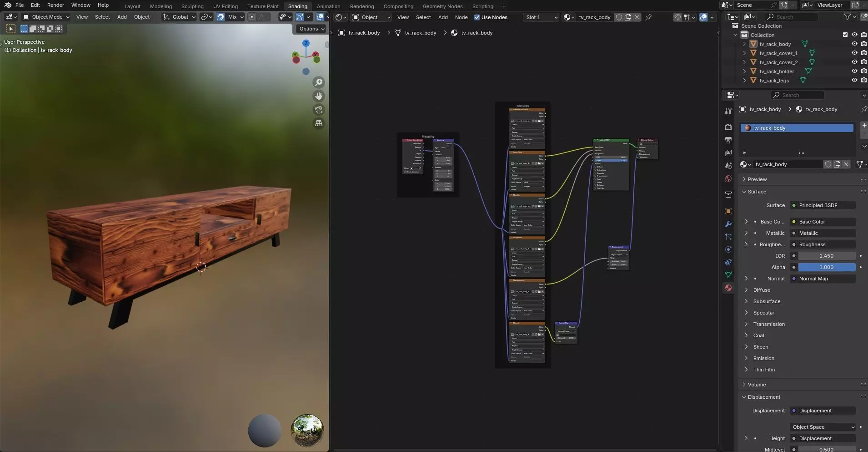Click the Roughness linked input button

click(x=823, y=244)
